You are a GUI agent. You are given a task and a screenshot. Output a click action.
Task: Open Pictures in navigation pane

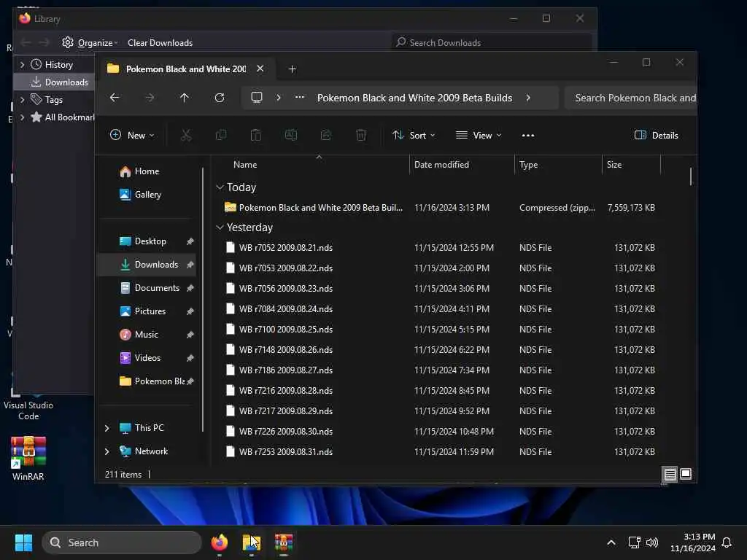(150, 311)
